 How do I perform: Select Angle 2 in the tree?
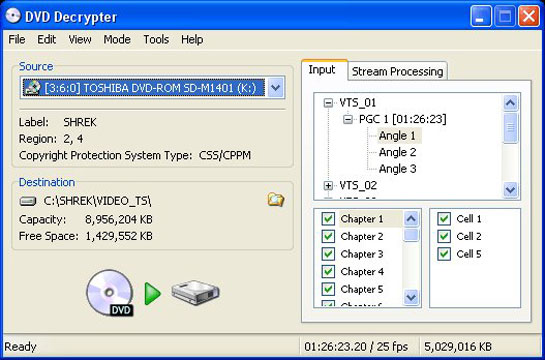click(x=397, y=152)
